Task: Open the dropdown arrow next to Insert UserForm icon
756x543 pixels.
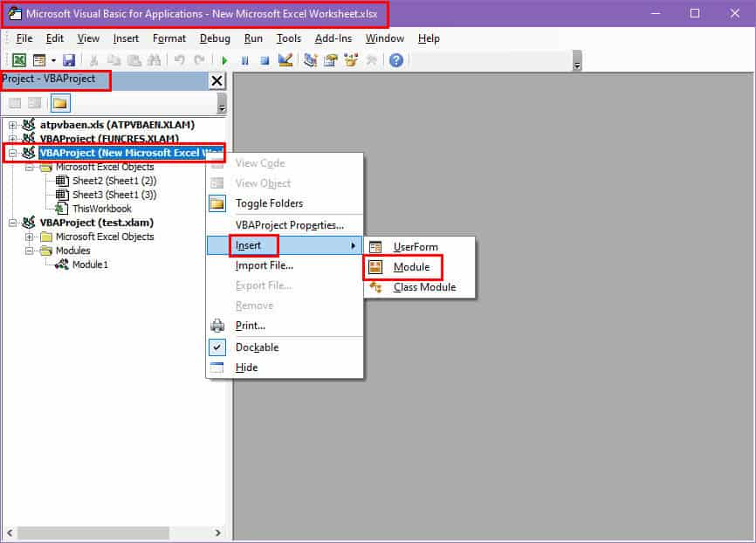Action: [x=53, y=60]
